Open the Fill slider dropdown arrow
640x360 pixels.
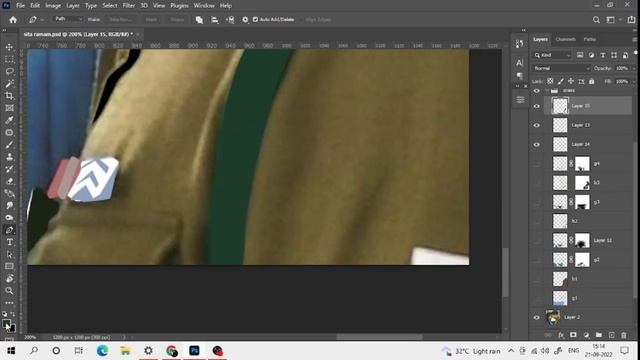[x=634, y=81]
